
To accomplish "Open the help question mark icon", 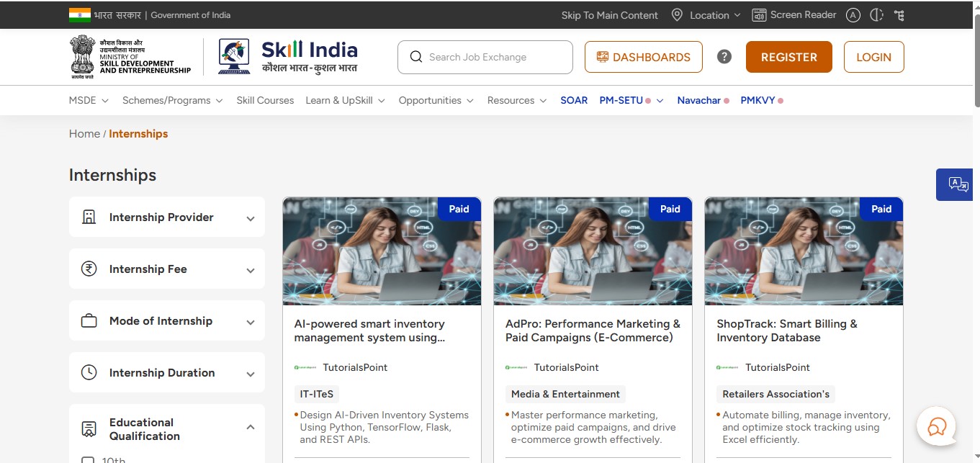I will [724, 57].
